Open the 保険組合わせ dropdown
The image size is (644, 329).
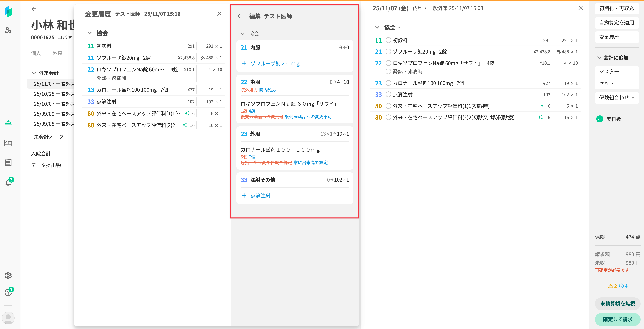click(x=616, y=97)
